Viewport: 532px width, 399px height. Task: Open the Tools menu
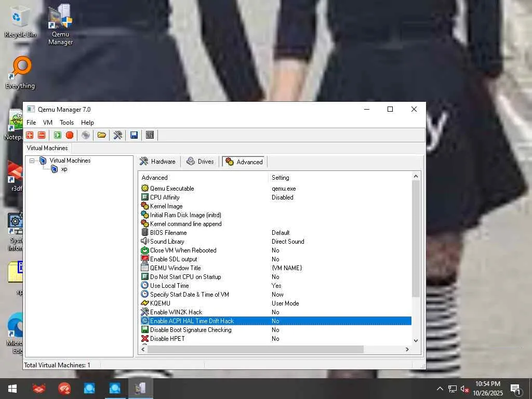click(x=66, y=123)
